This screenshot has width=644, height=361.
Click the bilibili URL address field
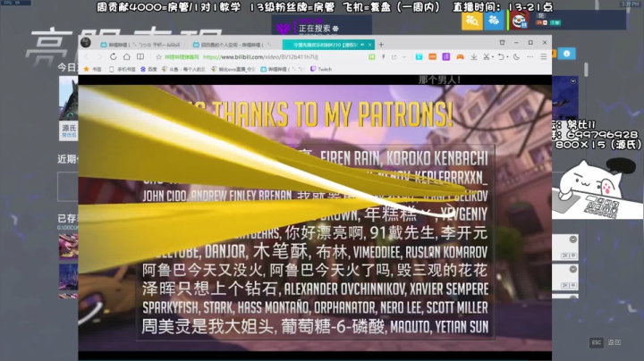[x=261, y=57]
